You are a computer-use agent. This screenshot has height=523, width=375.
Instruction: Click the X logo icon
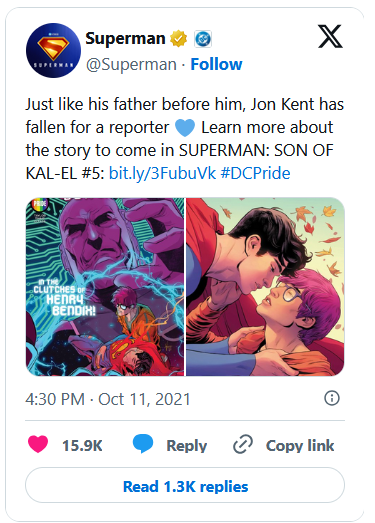point(330,36)
